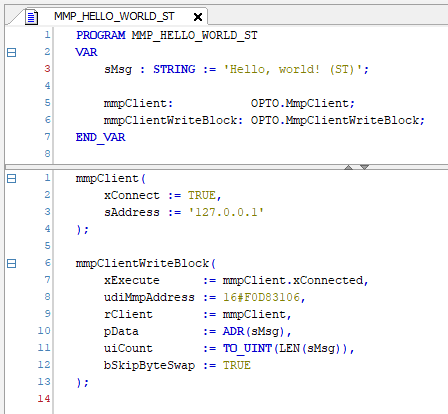Click red line number 3 in declarations

click(x=47, y=69)
